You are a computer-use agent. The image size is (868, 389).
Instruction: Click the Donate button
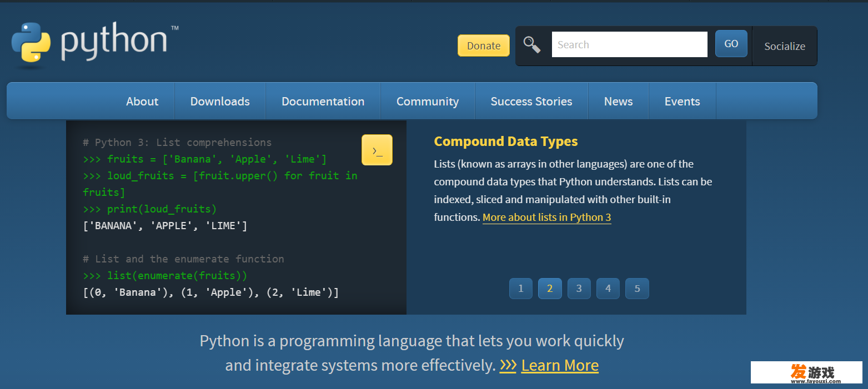(x=484, y=46)
